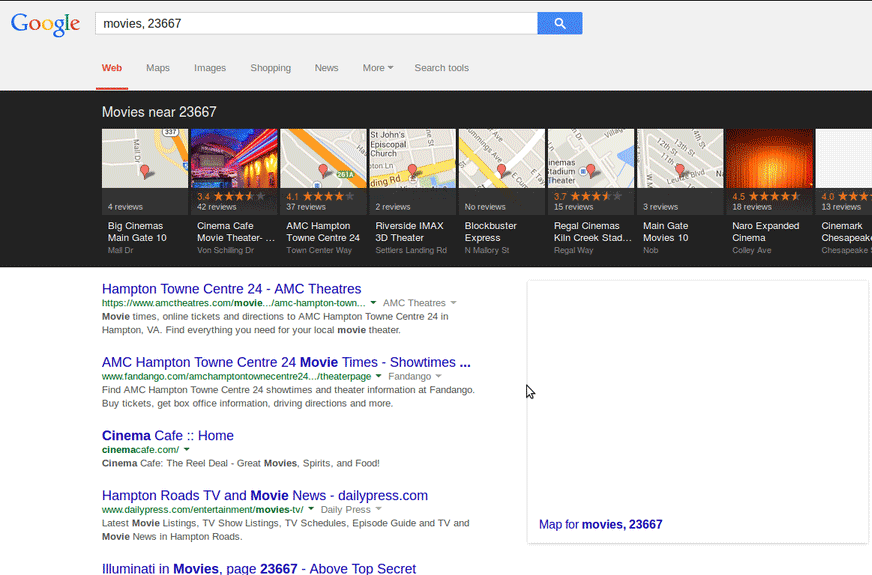872x575 pixels.
Task: Click Naro Expanded Cinema title
Action: [766, 232]
